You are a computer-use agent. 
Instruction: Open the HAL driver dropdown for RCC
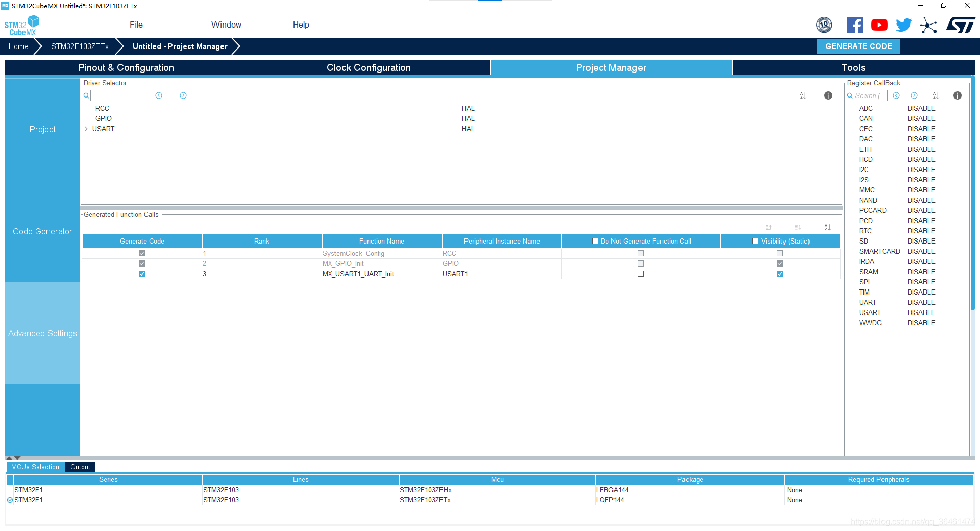point(468,108)
